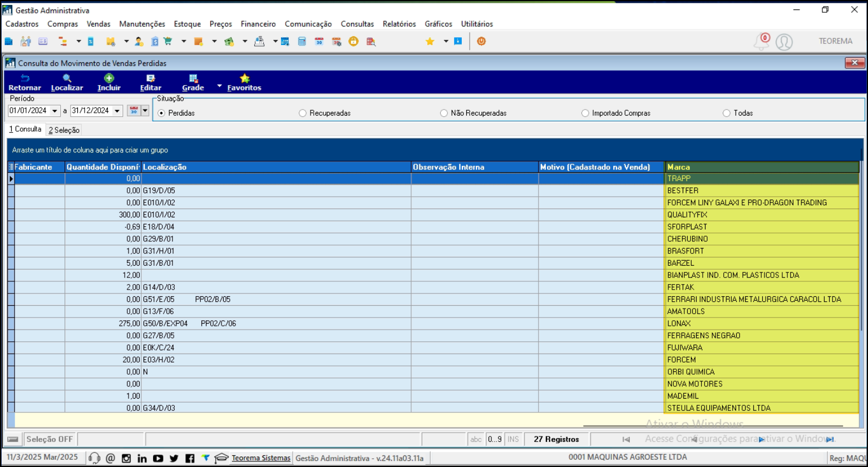
Task: Open the Estoque menu
Action: click(188, 24)
